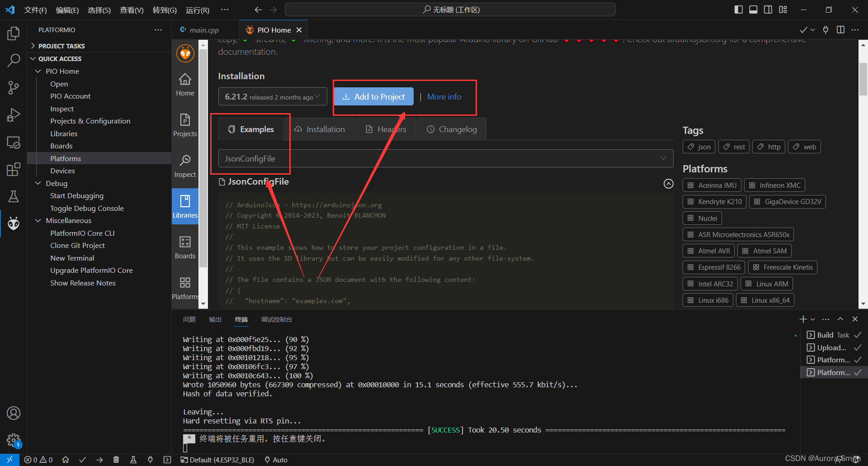Show errors and warnings count
Image resolution: width=868 pixels, height=466 pixels.
tap(38, 460)
